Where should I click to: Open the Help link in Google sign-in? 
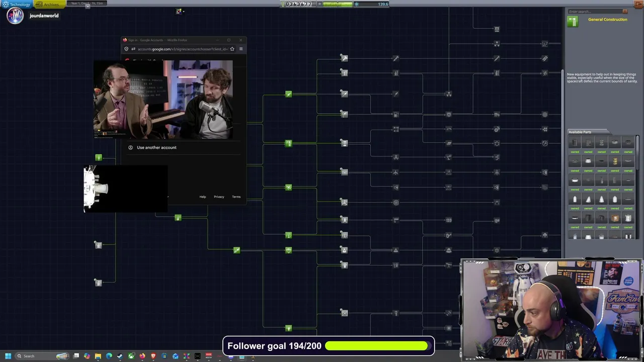203,197
